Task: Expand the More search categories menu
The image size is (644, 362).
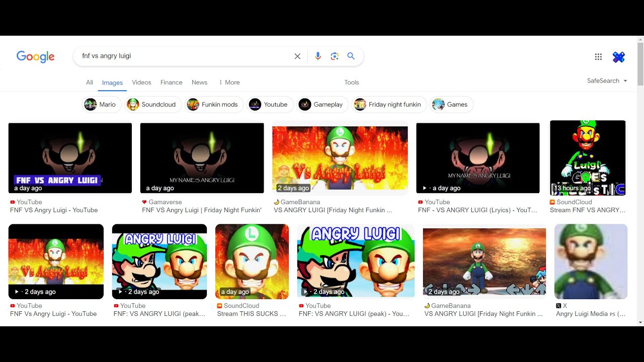Action: 229,82
